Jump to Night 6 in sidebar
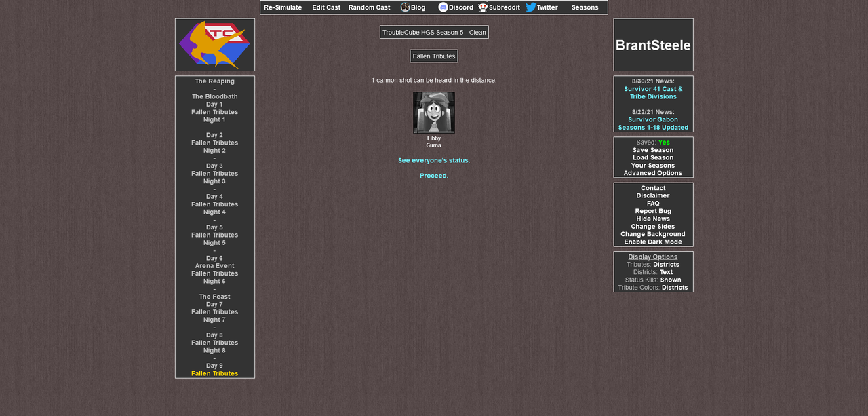This screenshot has width=868, height=416. pos(215,282)
